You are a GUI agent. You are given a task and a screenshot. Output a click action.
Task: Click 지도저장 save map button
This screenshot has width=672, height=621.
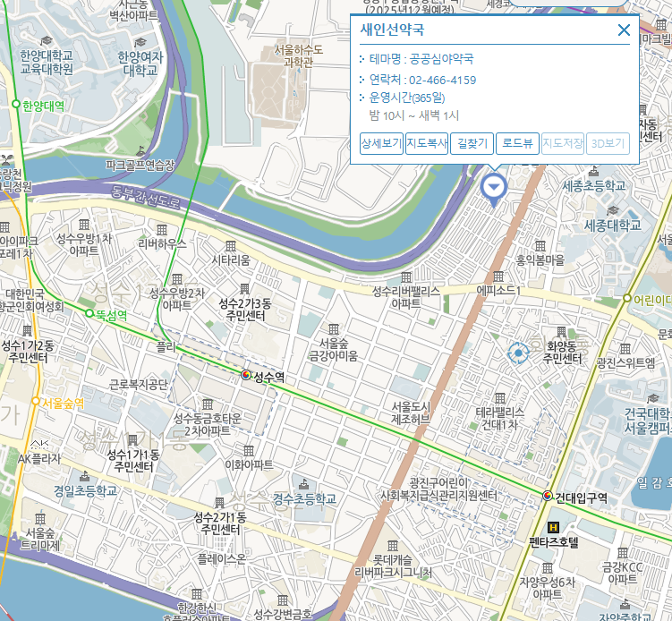[563, 143]
